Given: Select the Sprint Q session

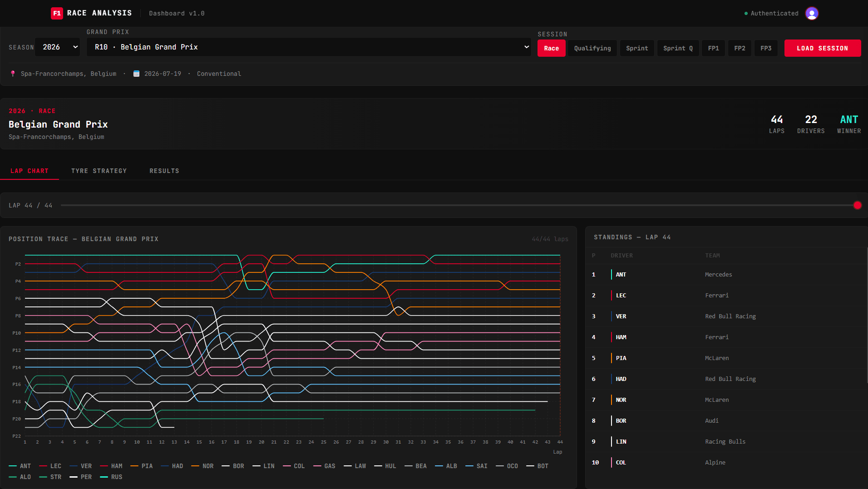Looking at the screenshot, I should (678, 48).
